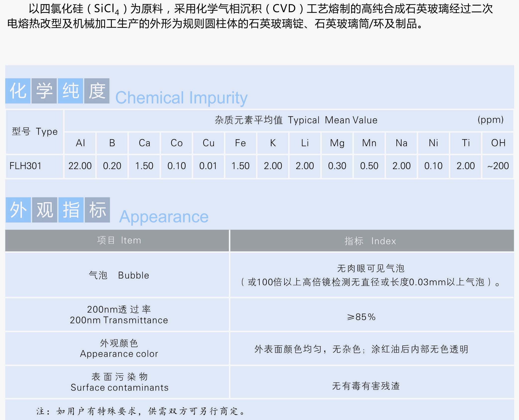Select the "型号 Type" header cell
This screenshot has width=519, height=420.
pos(35,132)
